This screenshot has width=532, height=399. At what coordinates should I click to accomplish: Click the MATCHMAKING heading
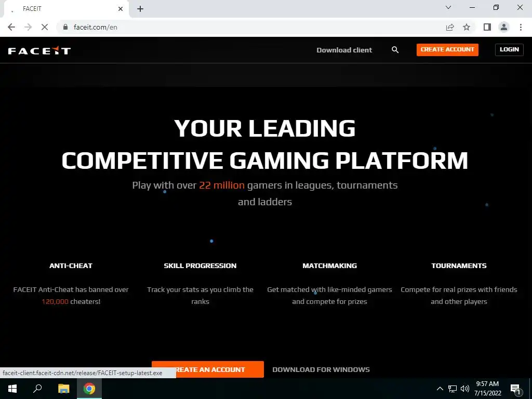click(x=329, y=265)
